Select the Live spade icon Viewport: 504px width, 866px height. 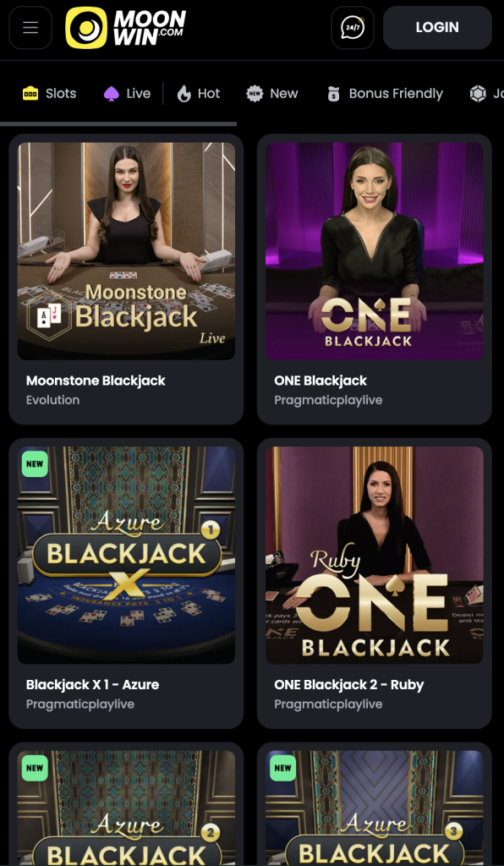112,94
